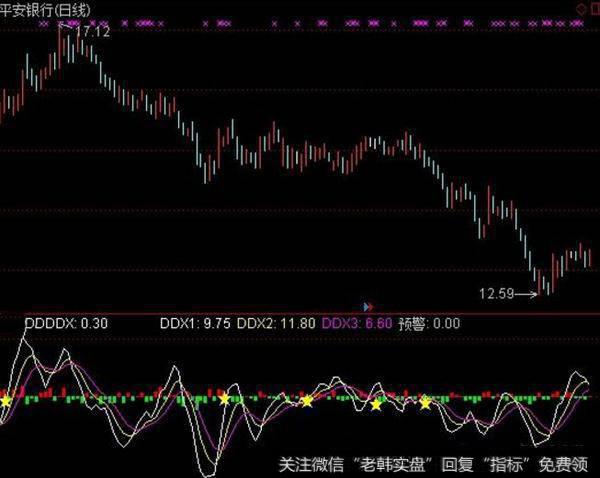600x478 pixels.
Task: Click the 预警: 0.00 alert value
Action: pos(429,324)
